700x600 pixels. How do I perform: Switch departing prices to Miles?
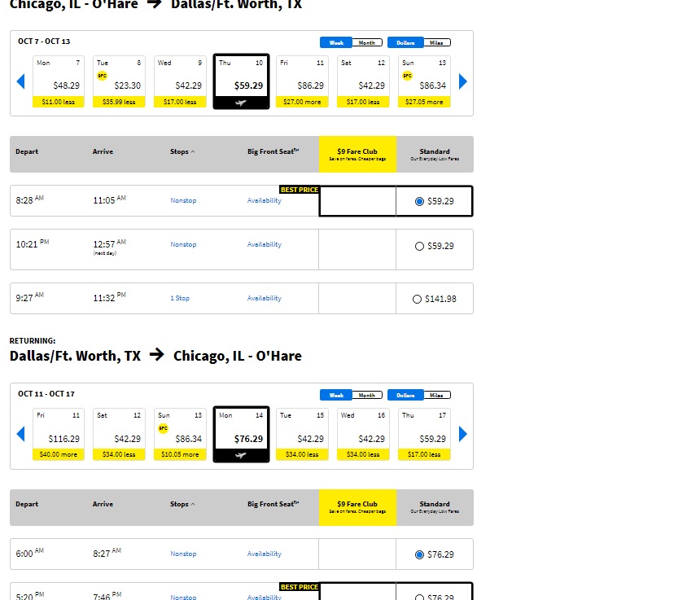[x=435, y=42]
